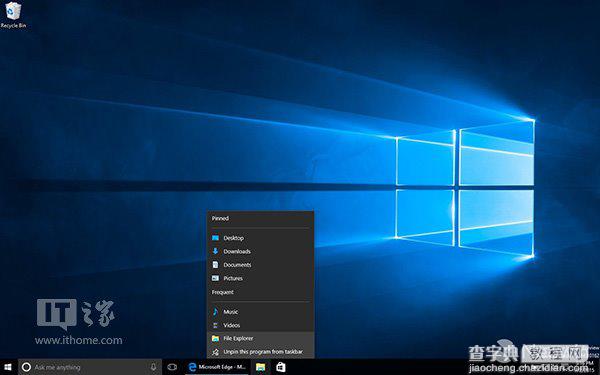The image size is (600, 375).
Task: Switch to the Microsoft Edge taskbar button
Action: pos(217,367)
